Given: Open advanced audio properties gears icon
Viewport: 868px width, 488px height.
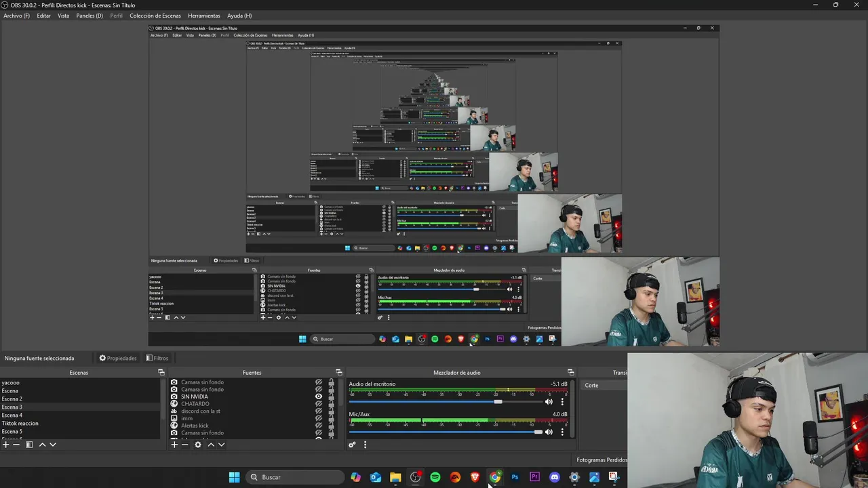Looking at the screenshot, I should [352, 445].
